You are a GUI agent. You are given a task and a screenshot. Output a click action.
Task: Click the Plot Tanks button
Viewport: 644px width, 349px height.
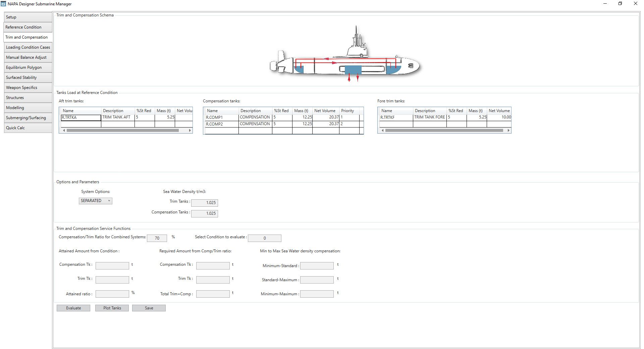click(112, 308)
